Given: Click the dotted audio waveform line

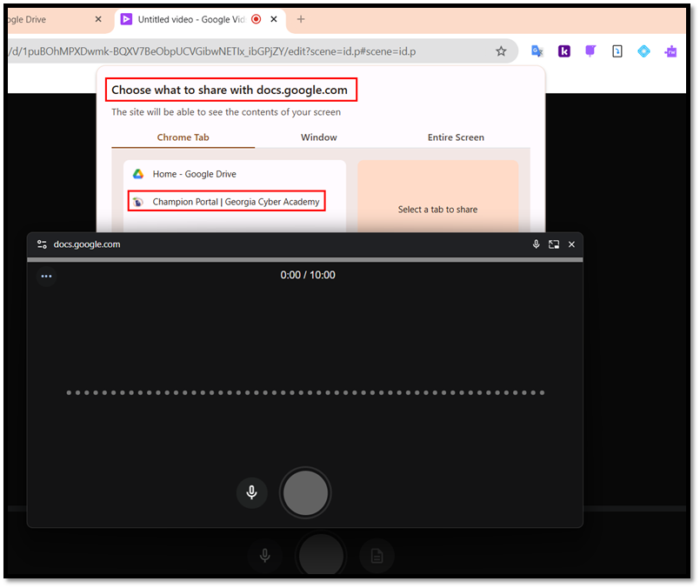Looking at the screenshot, I should point(305,393).
